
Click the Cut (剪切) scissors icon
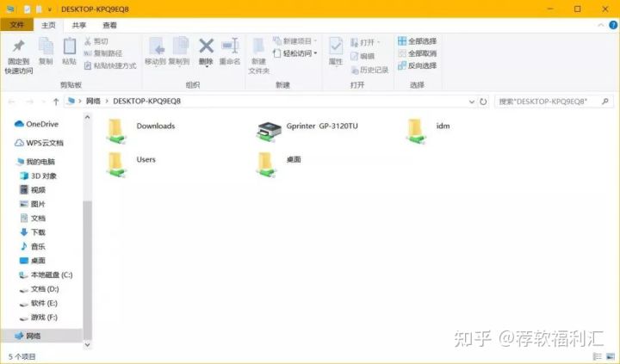[x=88, y=40]
